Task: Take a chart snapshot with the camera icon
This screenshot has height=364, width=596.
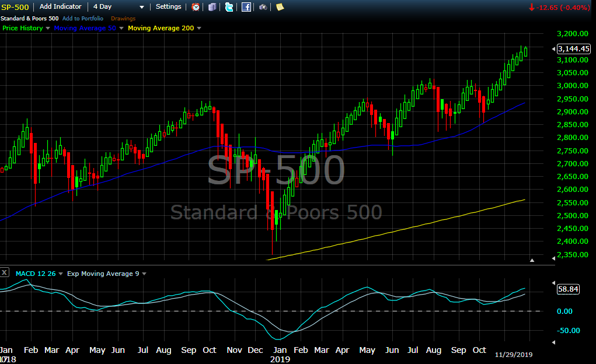Action: point(263,7)
